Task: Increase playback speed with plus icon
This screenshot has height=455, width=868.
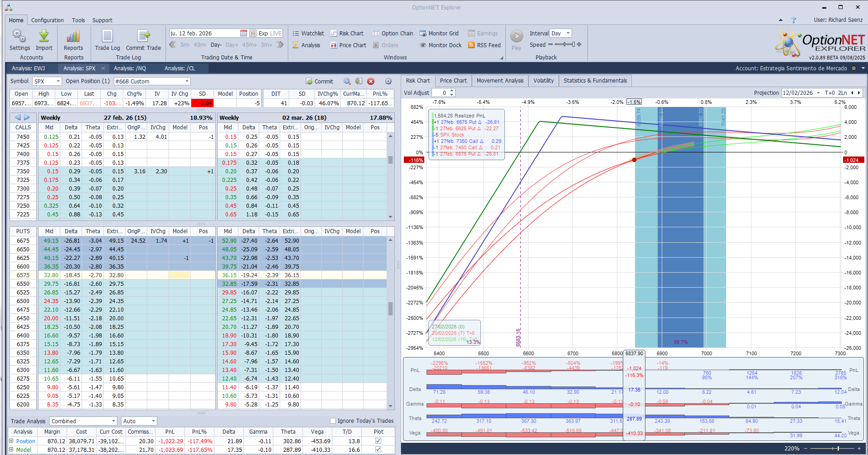Action: pyautogui.click(x=579, y=44)
